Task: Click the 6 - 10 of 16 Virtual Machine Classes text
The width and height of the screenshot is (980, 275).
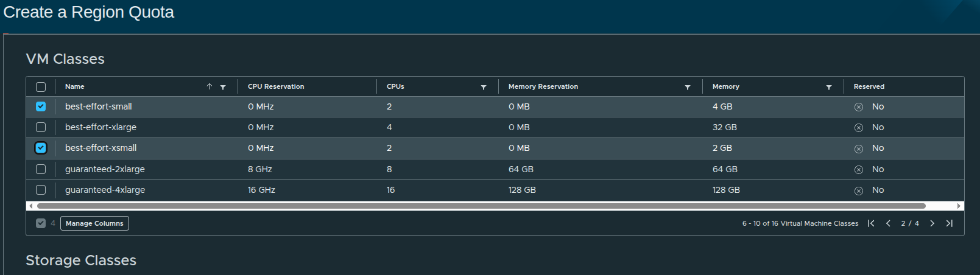Action: [800, 223]
